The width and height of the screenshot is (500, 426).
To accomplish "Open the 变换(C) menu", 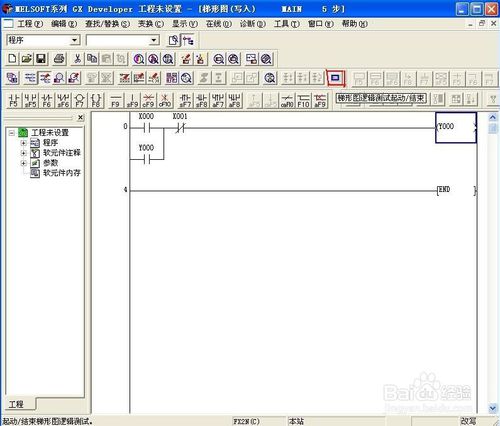I will (x=151, y=24).
